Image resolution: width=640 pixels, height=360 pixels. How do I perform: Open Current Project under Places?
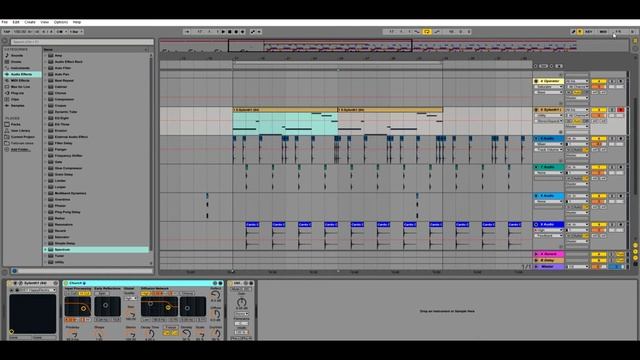coord(22,137)
